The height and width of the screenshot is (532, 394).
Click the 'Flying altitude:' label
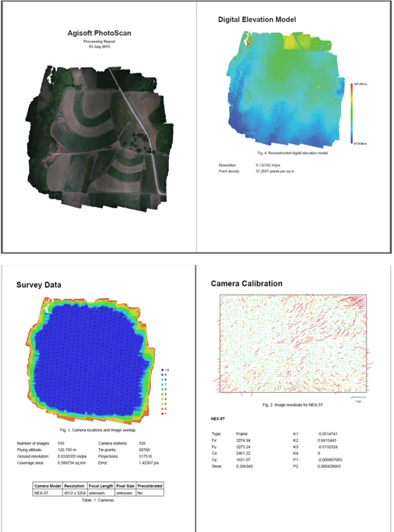[30, 450]
